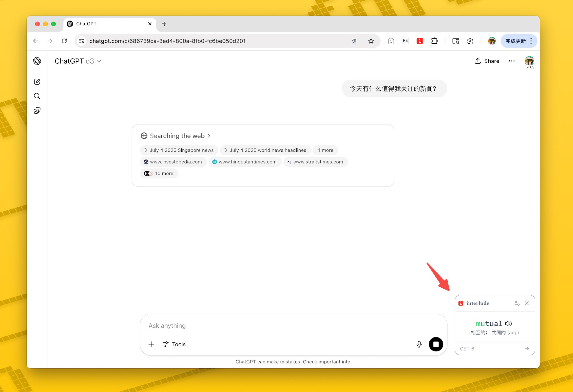Bookmark page with star icon
The height and width of the screenshot is (392, 573).
371,41
